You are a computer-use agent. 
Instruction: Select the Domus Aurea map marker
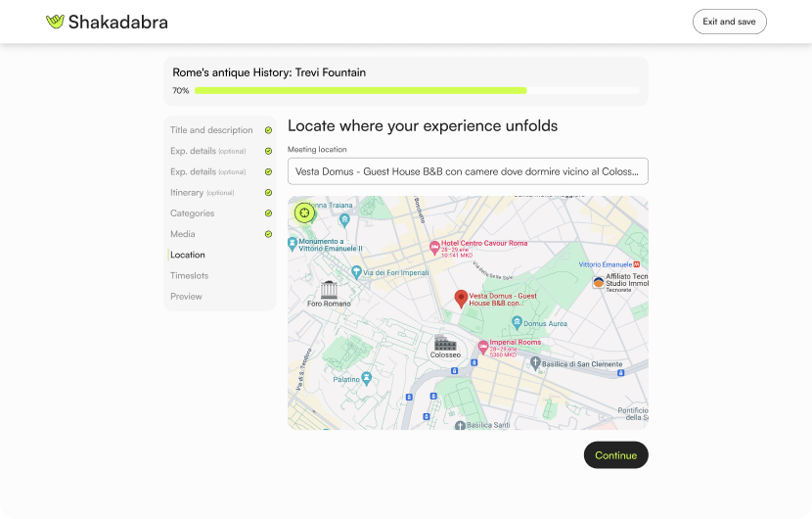(516, 322)
